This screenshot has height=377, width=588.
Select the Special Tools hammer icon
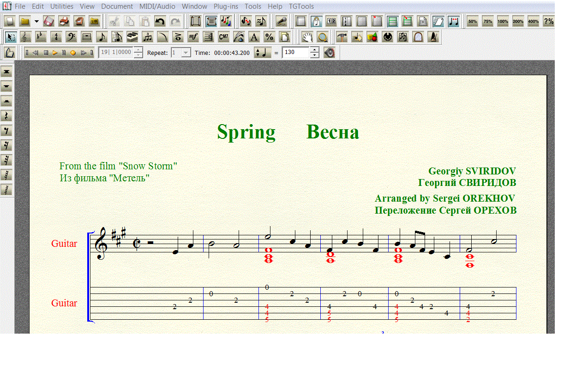pos(342,37)
